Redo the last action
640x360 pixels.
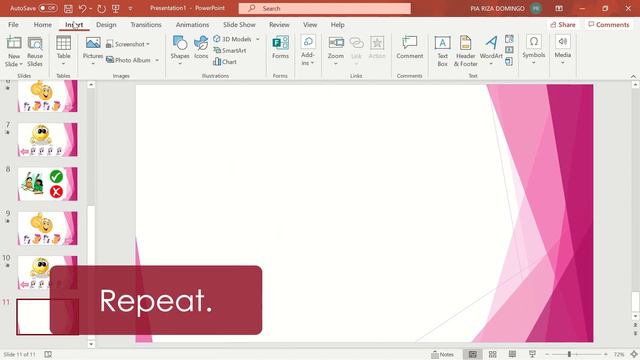[101, 8]
